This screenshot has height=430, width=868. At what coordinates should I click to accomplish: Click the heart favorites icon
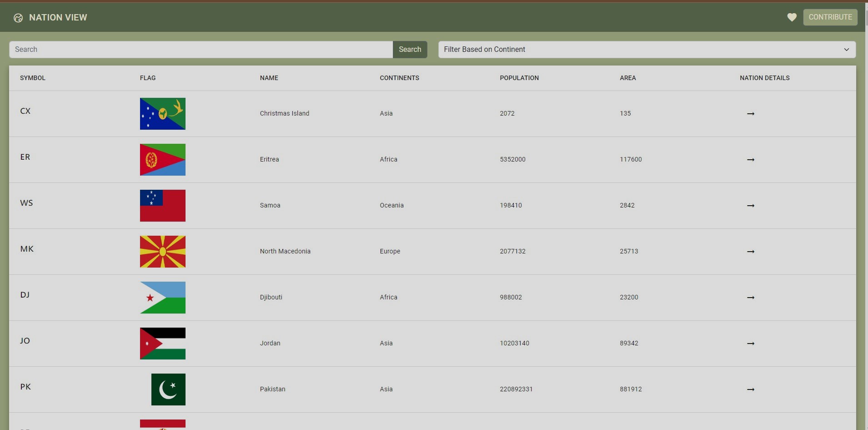[x=792, y=17]
